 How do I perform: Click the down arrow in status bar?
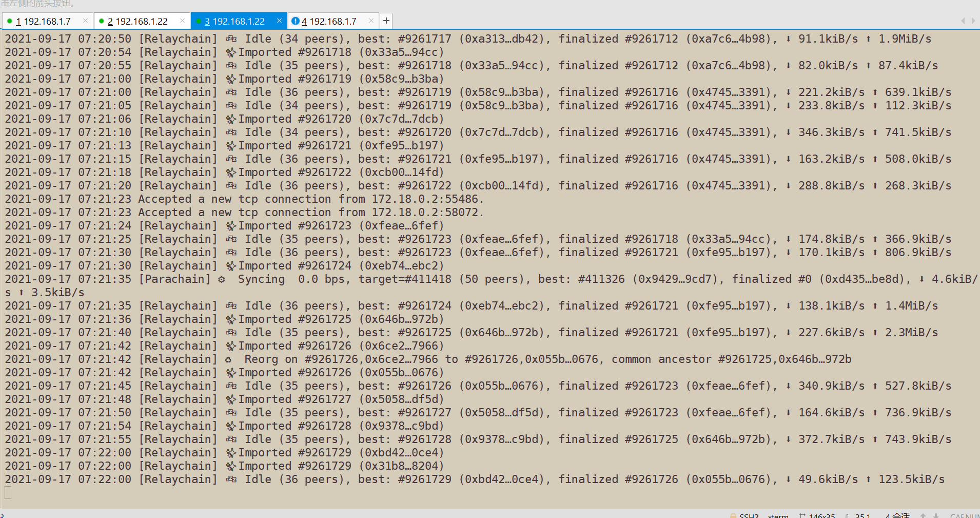coord(936,515)
